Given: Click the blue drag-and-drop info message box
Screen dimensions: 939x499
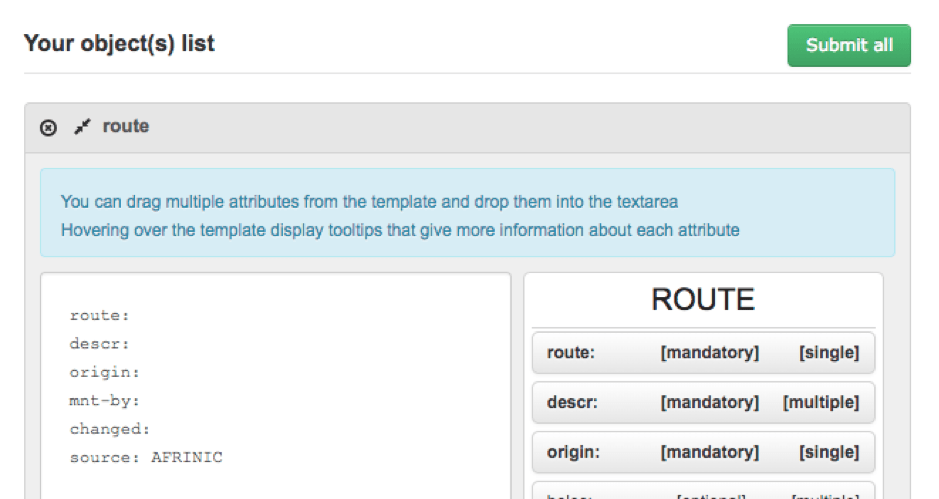Looking at the screenshot, I should point(468,213).
